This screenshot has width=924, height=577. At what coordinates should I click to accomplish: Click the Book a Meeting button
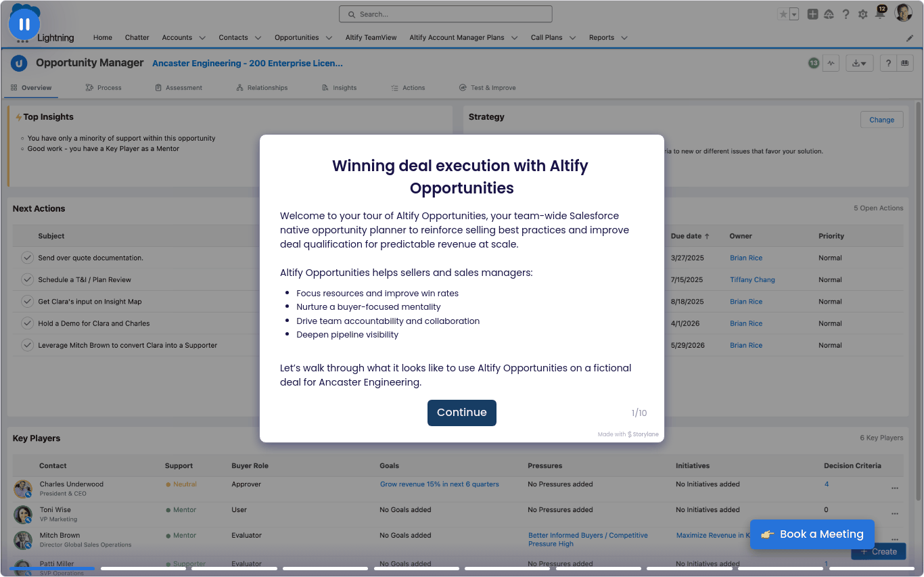point(812,534)
